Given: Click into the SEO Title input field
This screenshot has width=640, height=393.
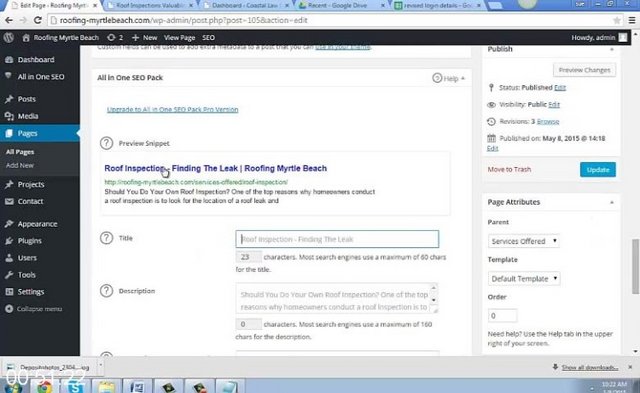Looking at the screenshot, I should (x=337, y=239).
